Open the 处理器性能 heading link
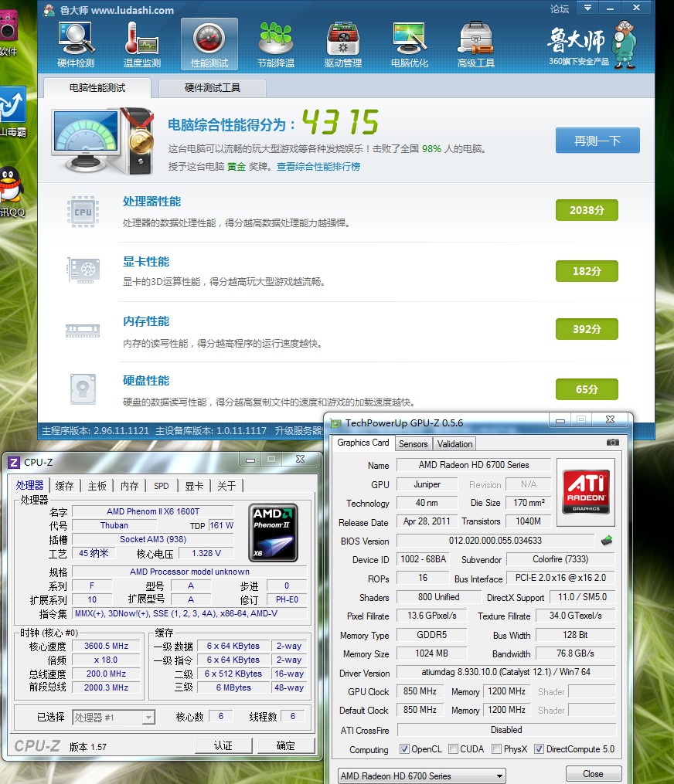 click(x=152, y=202)
